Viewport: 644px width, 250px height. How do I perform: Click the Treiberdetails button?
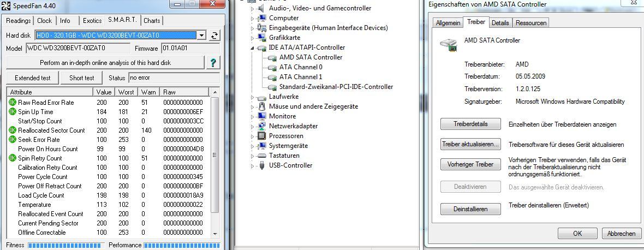(470, 124)
